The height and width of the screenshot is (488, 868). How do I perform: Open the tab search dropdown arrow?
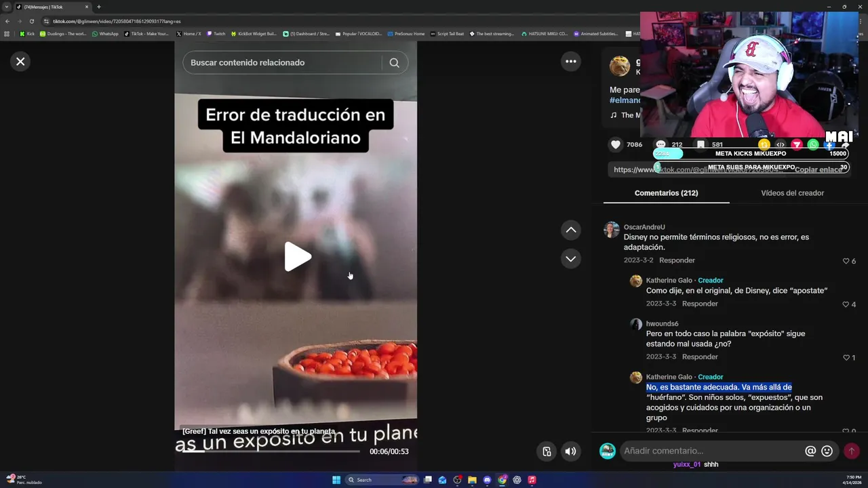pos(6,7)
